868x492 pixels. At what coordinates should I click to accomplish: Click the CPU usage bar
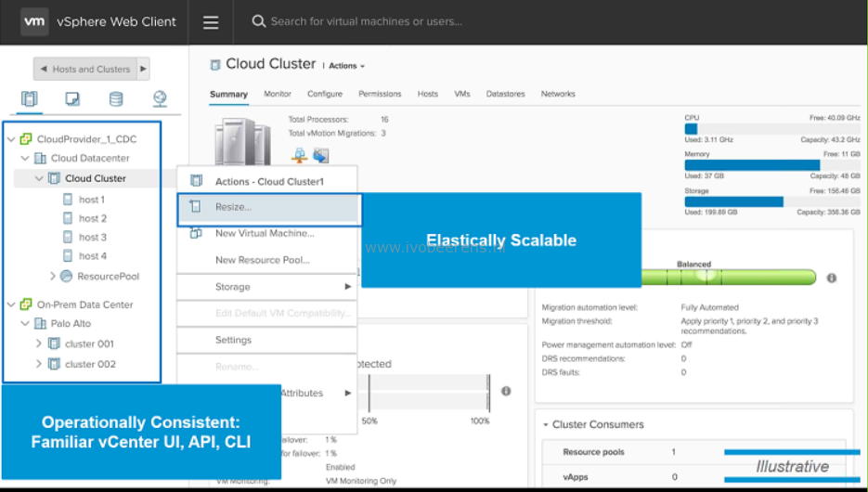pyautogui.click(x=772, y=129)
